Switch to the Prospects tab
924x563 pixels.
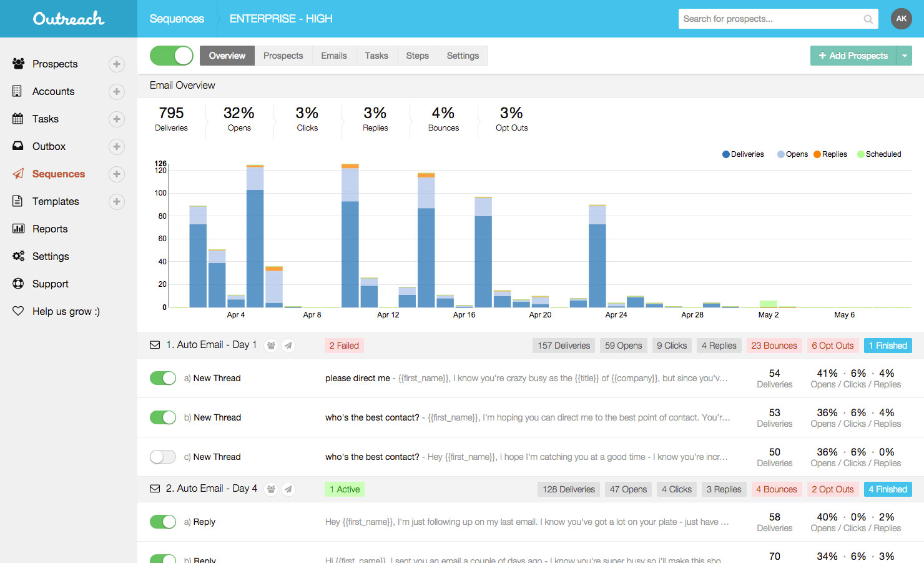pos(283,56)
